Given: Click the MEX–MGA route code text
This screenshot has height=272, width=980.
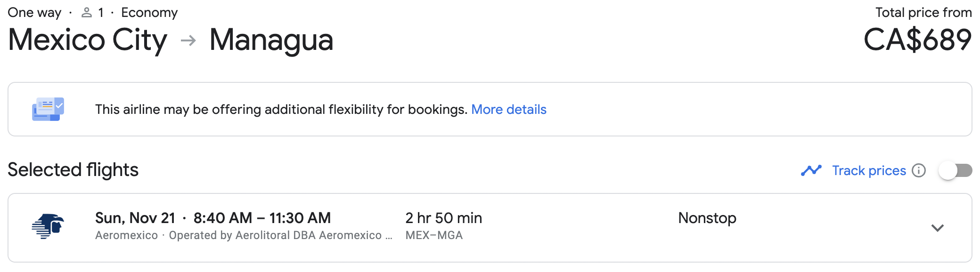Looking at the screenshot, I should pos(434,235).
